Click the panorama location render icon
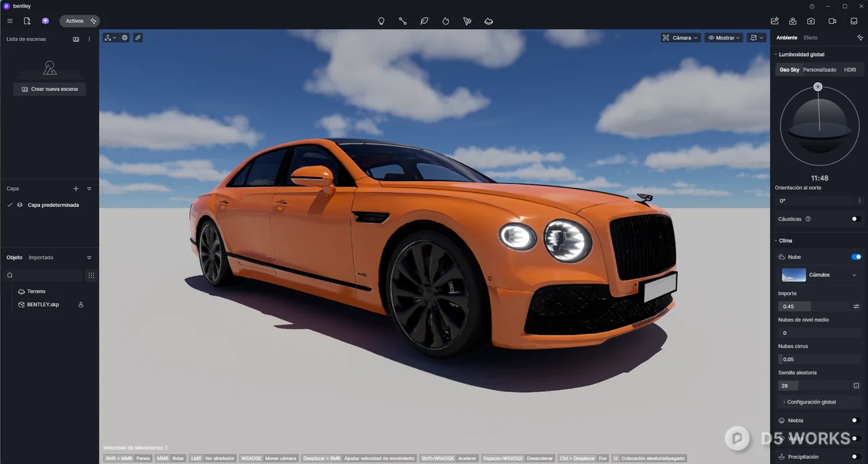This screenshot has width=868, height=464. pos(793,21)
